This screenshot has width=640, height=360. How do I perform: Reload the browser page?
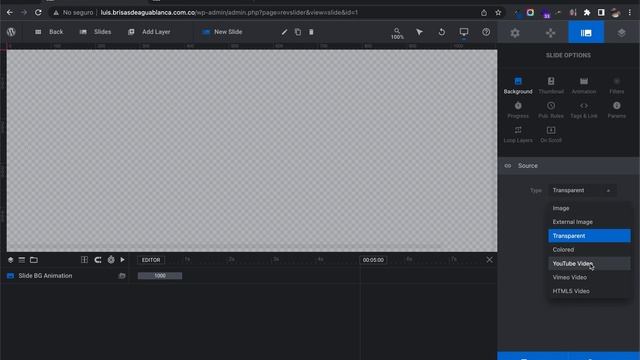coord(38,13)
